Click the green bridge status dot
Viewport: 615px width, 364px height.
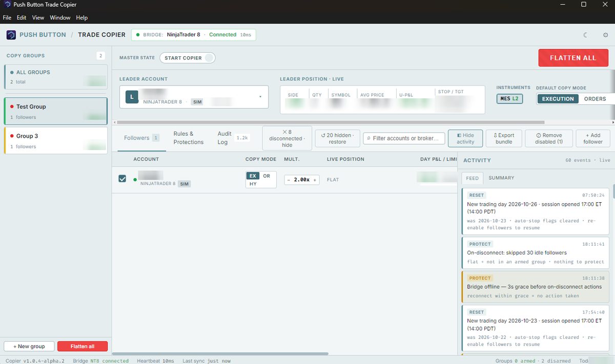pos(138,35)
